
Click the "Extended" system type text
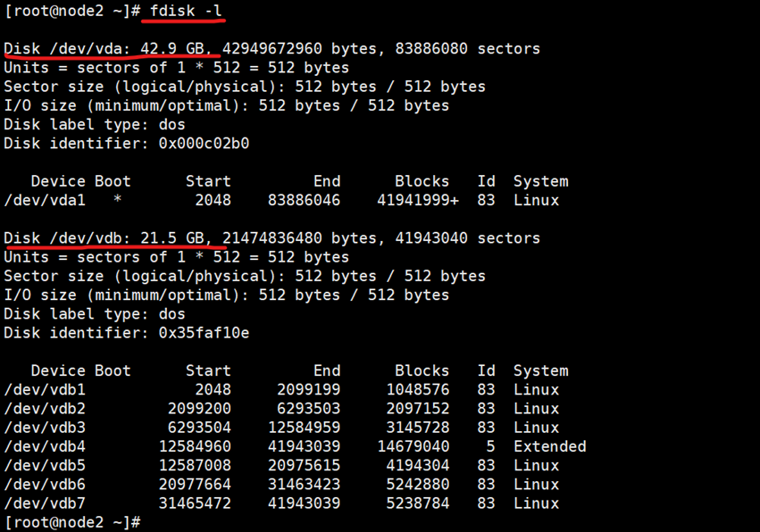pyautogui.click(x=549, y=446)
